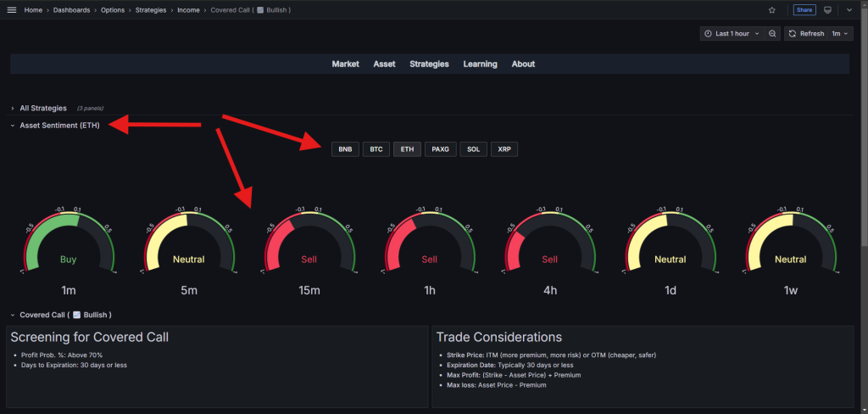Select the Asset nav tab
Viewport: 868px width, 414px height.
[384, 64]
